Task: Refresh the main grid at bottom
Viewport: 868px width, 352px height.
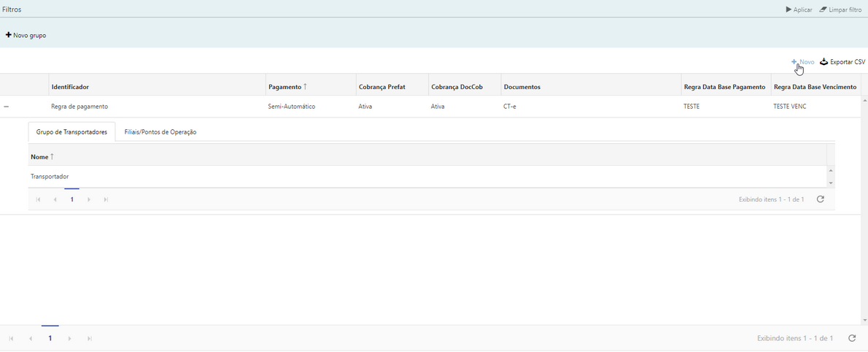Action: (852, 338)
